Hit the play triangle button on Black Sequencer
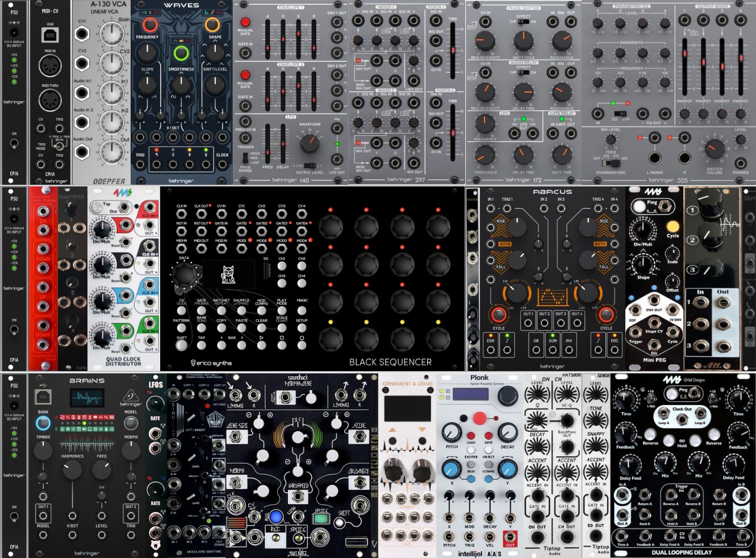This screenshot has height=558, width=756. (261, 345)
